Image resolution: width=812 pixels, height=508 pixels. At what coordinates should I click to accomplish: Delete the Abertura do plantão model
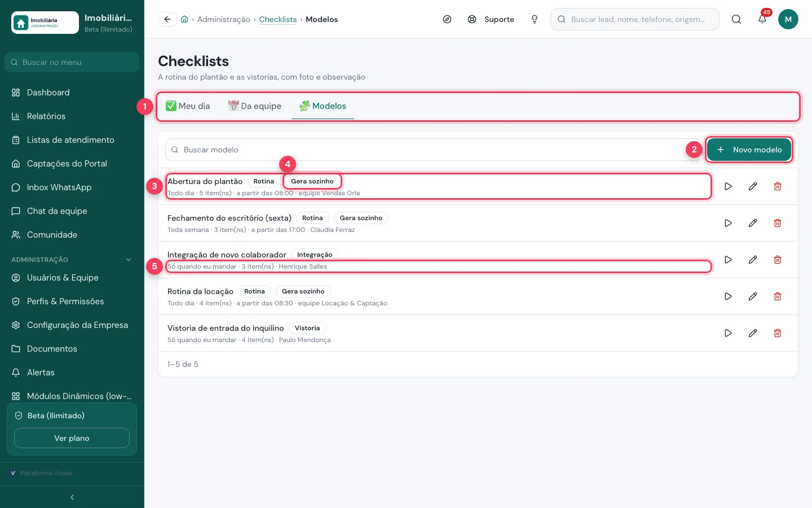coord(778,186)
